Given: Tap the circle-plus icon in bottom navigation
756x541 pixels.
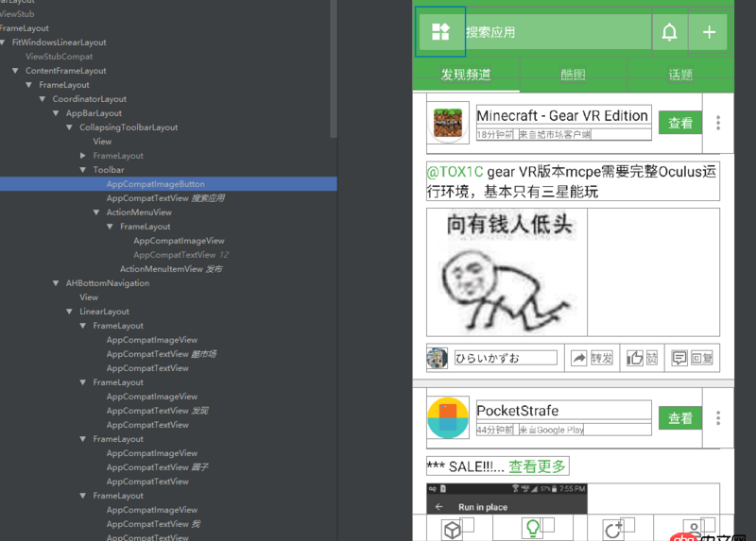Looking at the screenshot, I should click(612, 530).
